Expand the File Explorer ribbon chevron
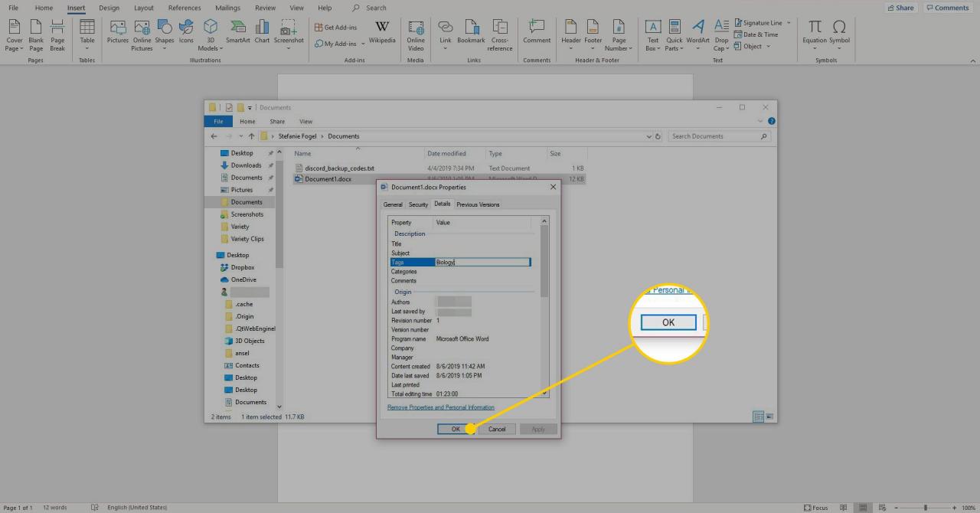The width and height of the screenshot is (980, 513). tap(760, 121)
